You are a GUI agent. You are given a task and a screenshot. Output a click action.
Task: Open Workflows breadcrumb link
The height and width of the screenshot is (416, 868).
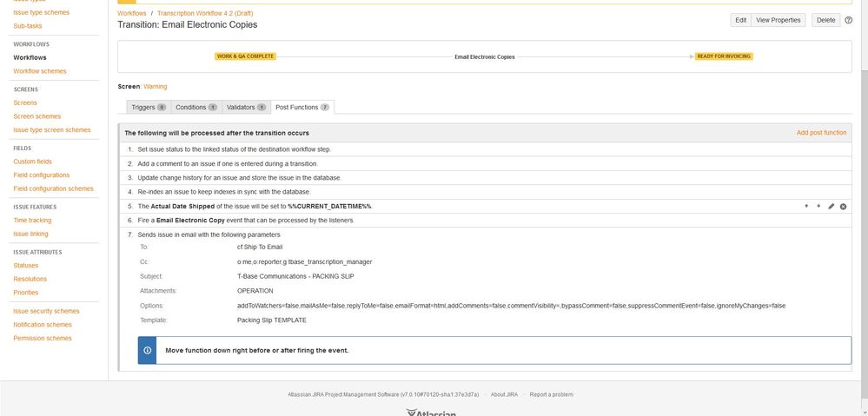click(x=132, y=13)
